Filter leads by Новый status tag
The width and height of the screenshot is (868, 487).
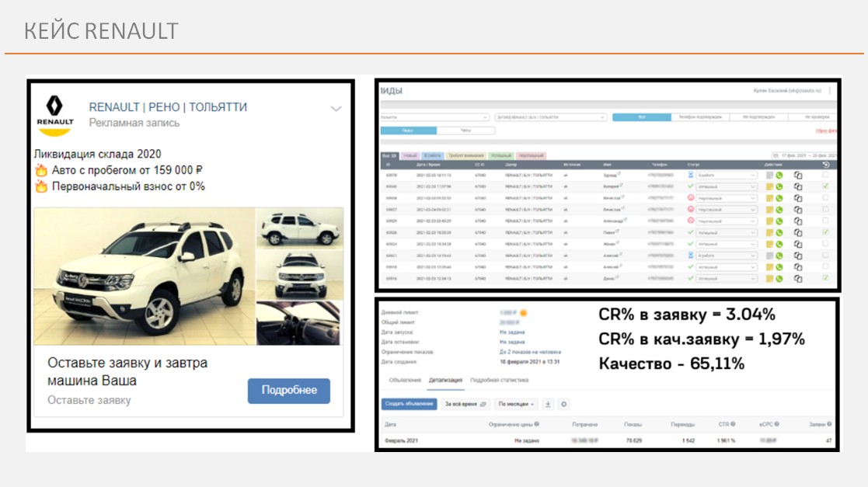click(x=410, y=155)
